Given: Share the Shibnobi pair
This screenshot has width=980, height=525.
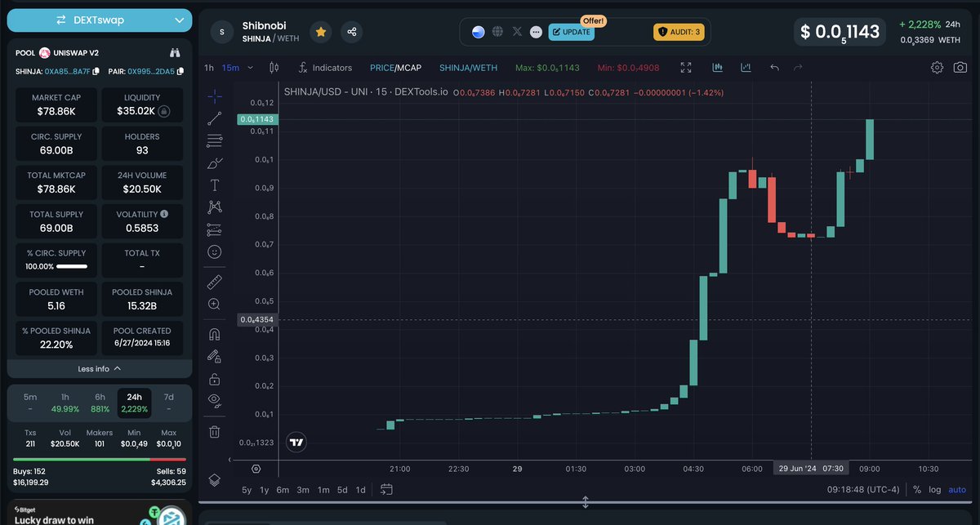Looking at the screenshot, I should tap(352, 32).
